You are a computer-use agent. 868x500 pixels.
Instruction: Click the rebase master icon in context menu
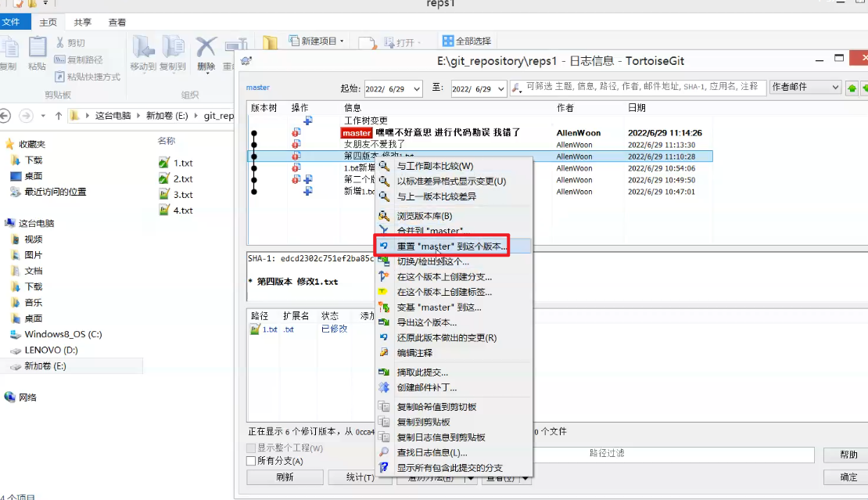(384, 307)
